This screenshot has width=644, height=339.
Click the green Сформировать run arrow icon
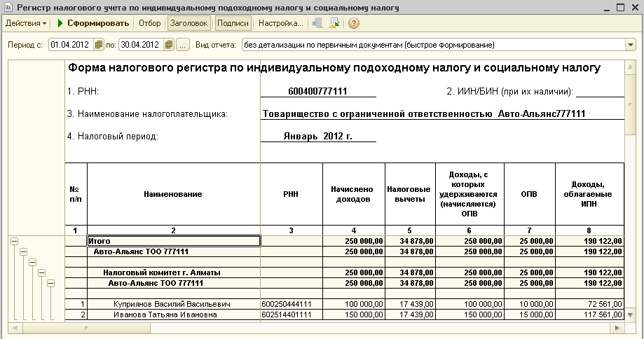point(60,23)
